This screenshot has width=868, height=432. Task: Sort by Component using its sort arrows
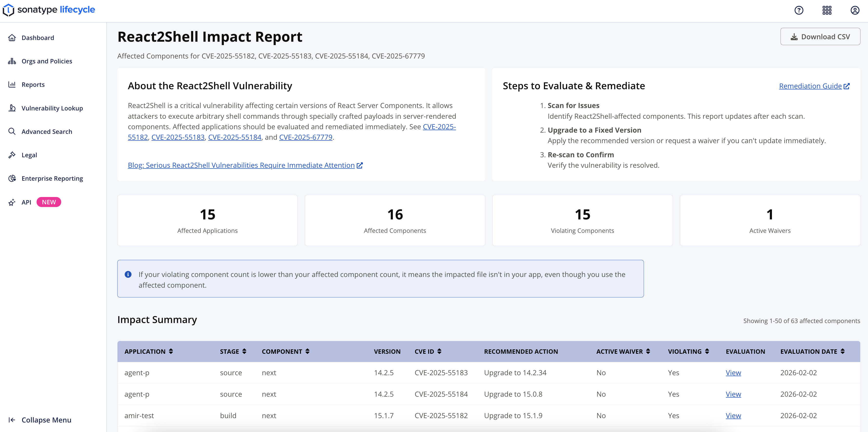[307, 351]
